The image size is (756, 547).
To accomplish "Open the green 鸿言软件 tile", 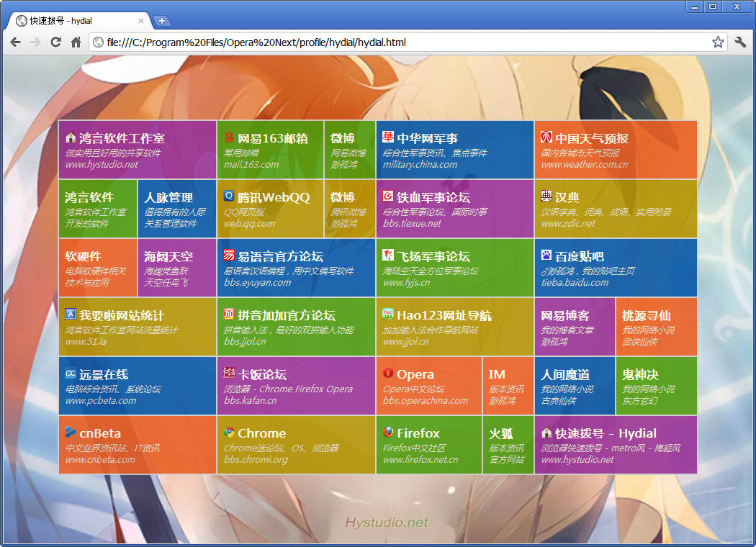I will point(98,209).
